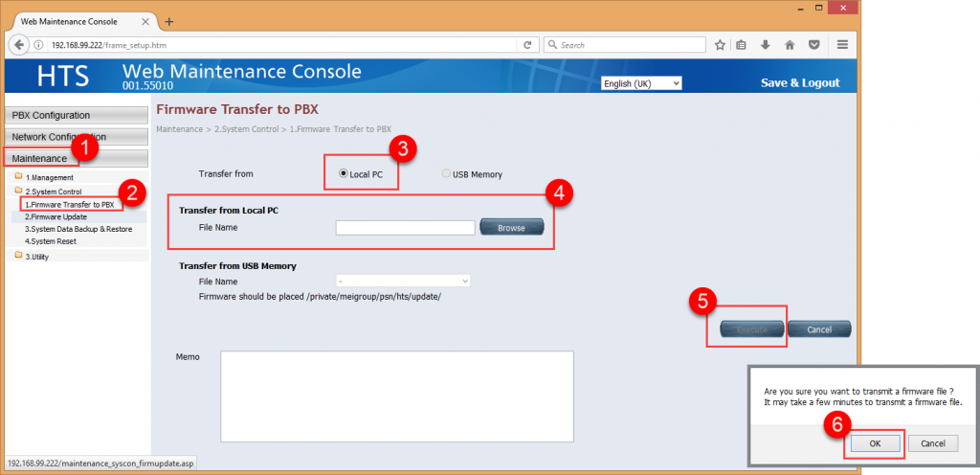Click the 1.Management folder icon
The width and height of the screenshot is (980, 475).
pyautogui.click(x=19, y=176)
